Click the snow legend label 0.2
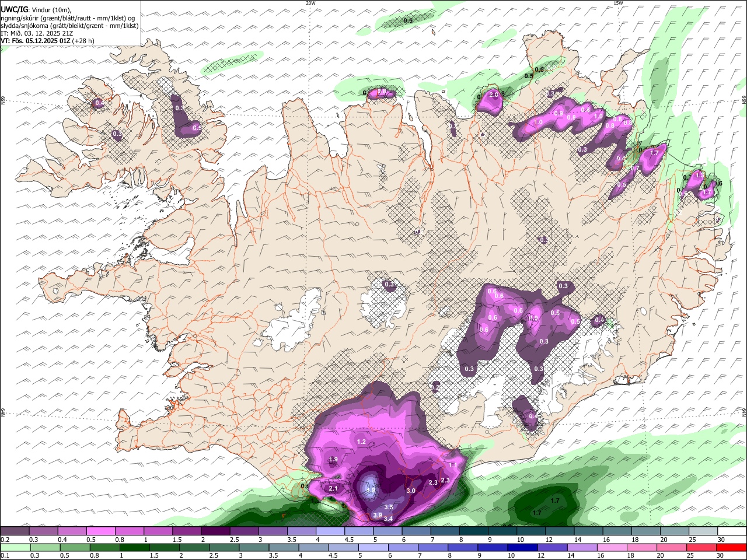 tap(5, 540)
